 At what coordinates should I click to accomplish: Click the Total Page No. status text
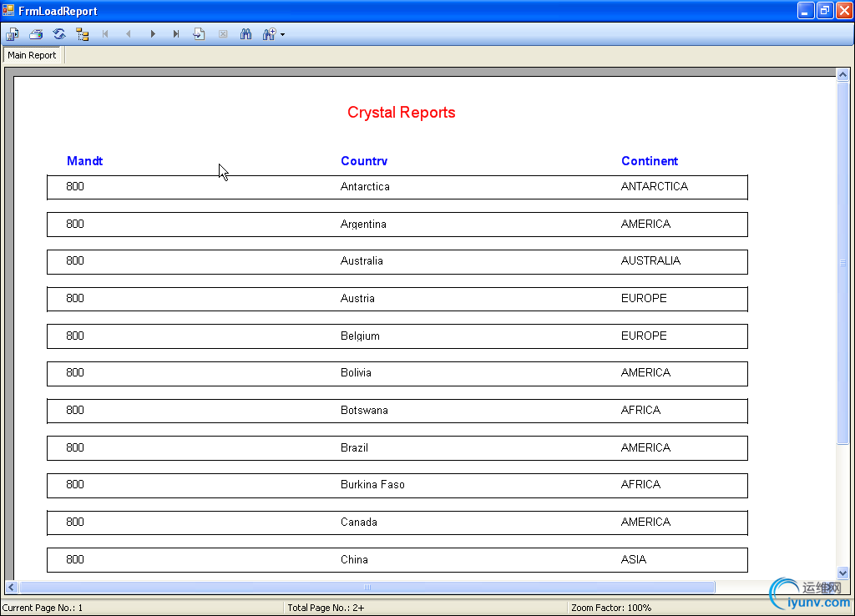326,608
